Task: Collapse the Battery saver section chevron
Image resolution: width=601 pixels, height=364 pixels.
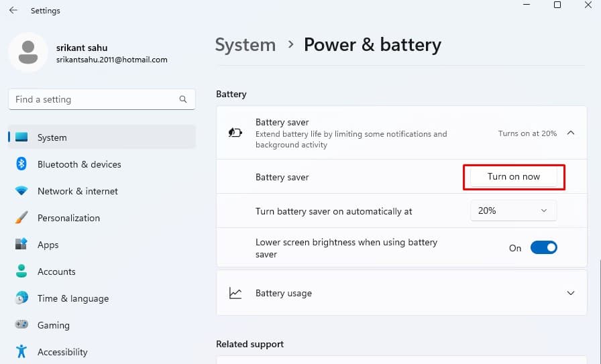Action: [x=571, y=133]
